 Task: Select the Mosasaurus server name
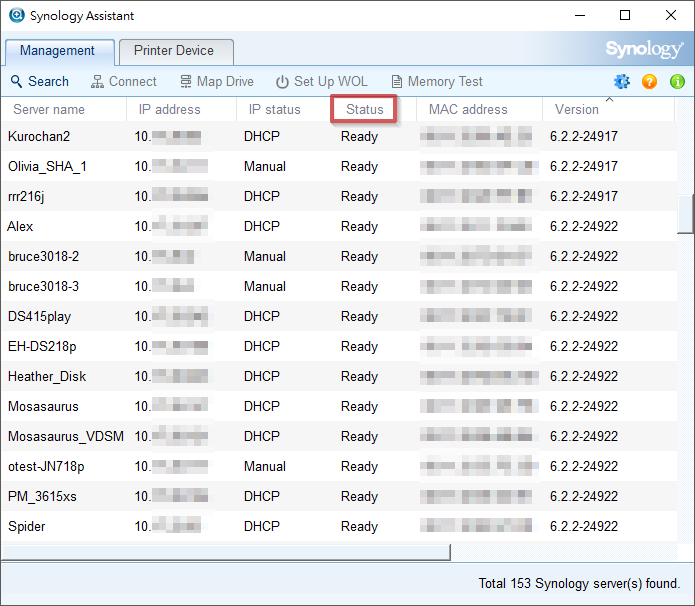point(43,406)
